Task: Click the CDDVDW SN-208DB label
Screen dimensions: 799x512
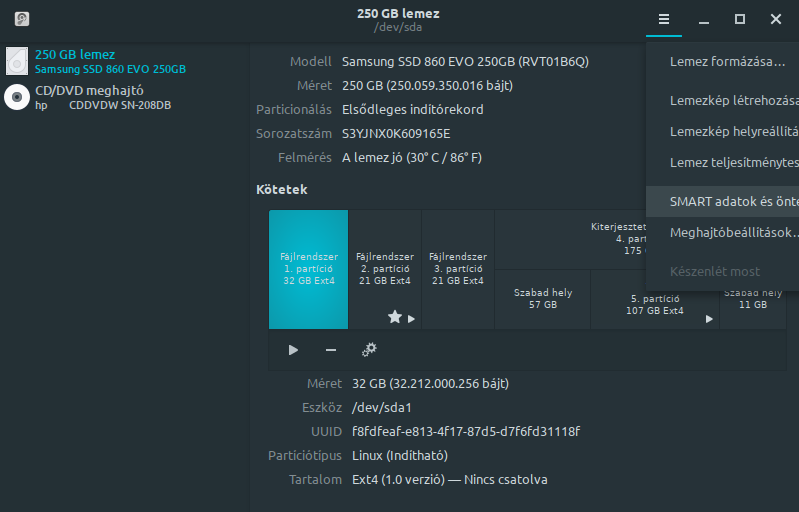Action: (x=120, y=105)
